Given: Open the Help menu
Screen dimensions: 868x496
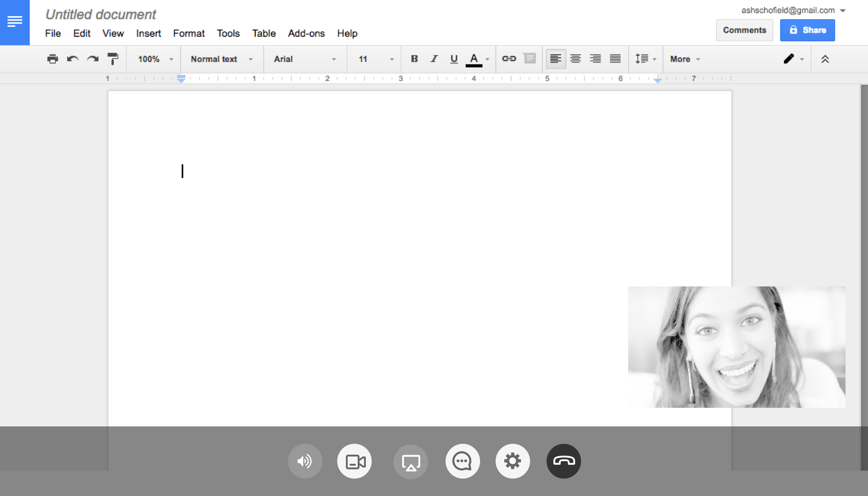Looking at the screenshot, I should [347, 33].
